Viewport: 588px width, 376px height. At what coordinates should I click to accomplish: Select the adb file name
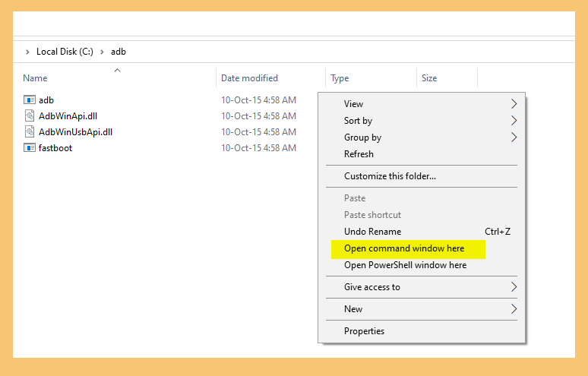[x=46, y=100]
